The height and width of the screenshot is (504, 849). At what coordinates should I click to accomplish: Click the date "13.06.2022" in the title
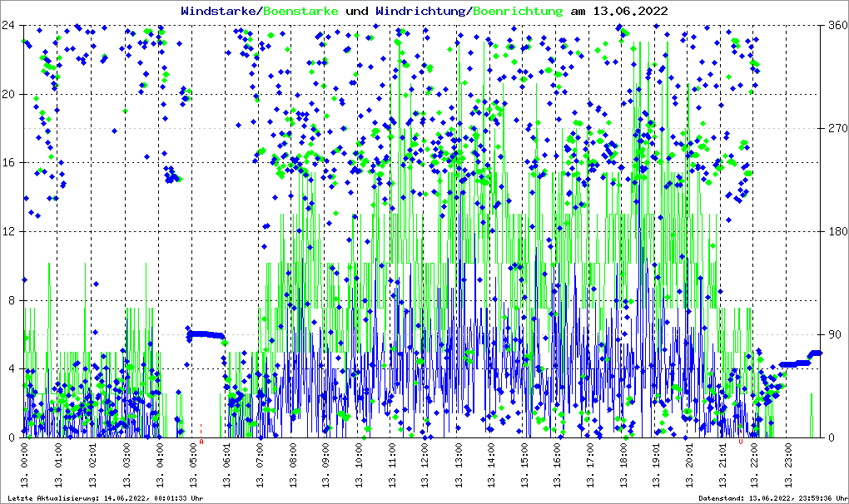point(629,11)
